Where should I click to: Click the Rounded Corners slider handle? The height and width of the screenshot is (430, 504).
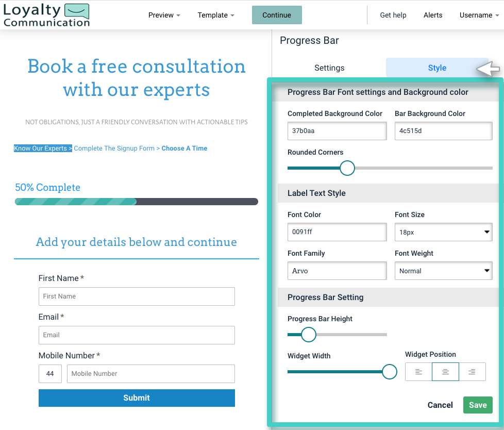[x=347, y=168]
